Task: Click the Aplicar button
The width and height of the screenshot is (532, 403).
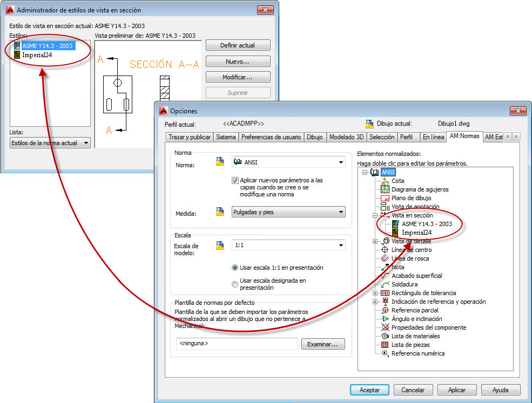Action: [457, 390]
